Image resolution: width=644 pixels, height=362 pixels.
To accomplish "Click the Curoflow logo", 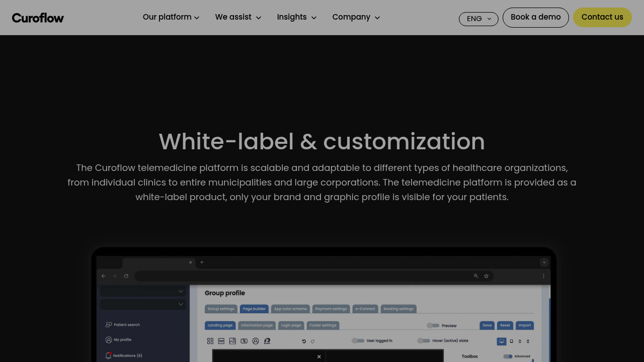I will coord(38,18).
